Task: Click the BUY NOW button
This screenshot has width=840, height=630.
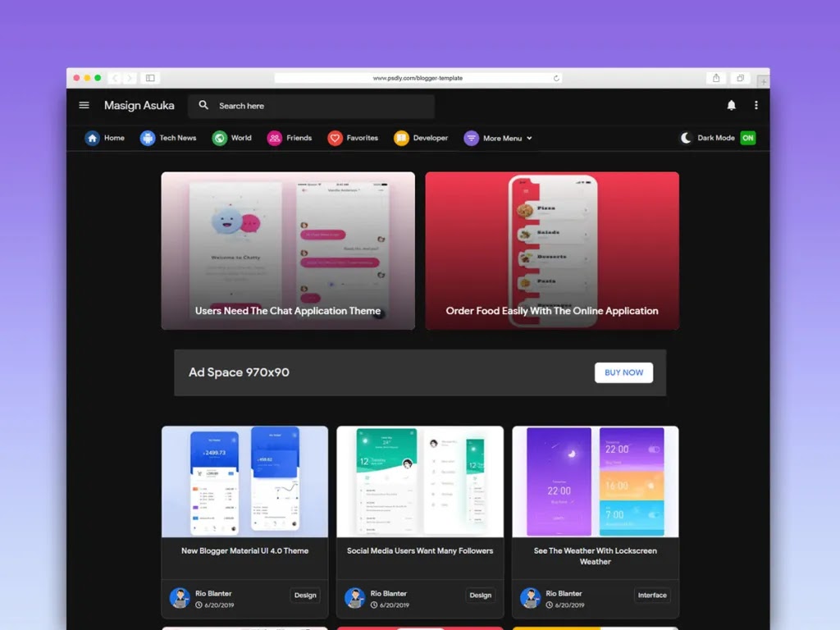Action: [x=623, y=372]
